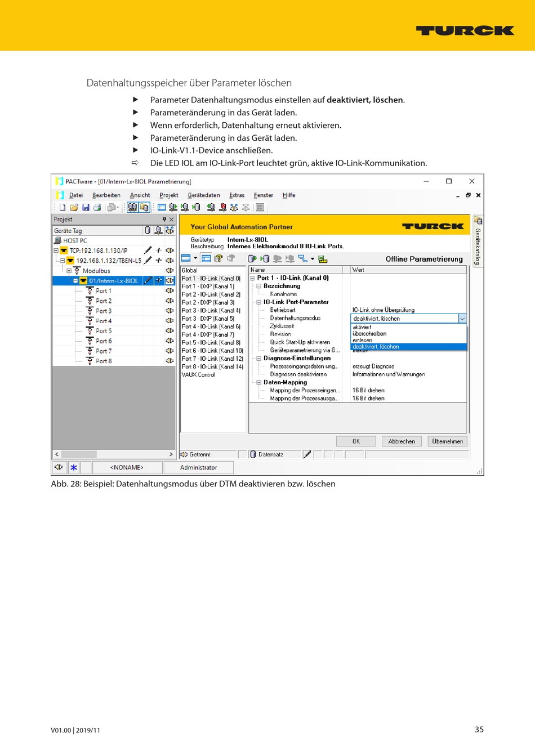
Task: Open the Hilfe menu
Action: click(289, 195)
